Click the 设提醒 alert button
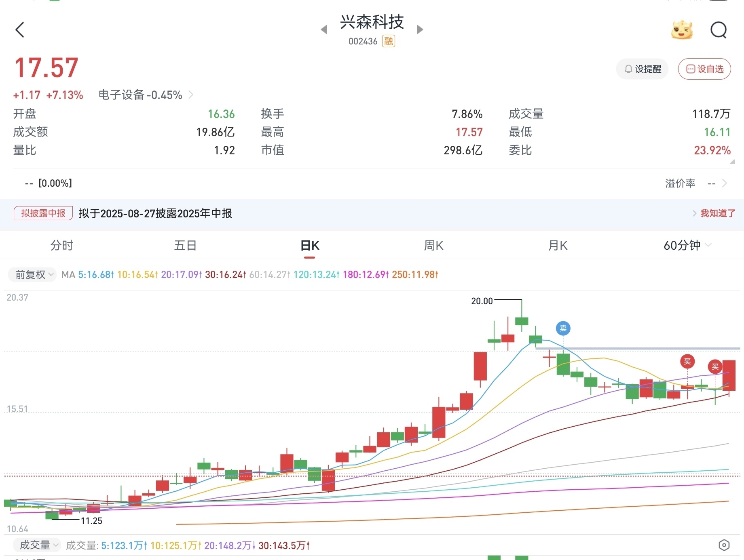The height and width of the screenshot is (560, 744). click(x=642, y=69)
